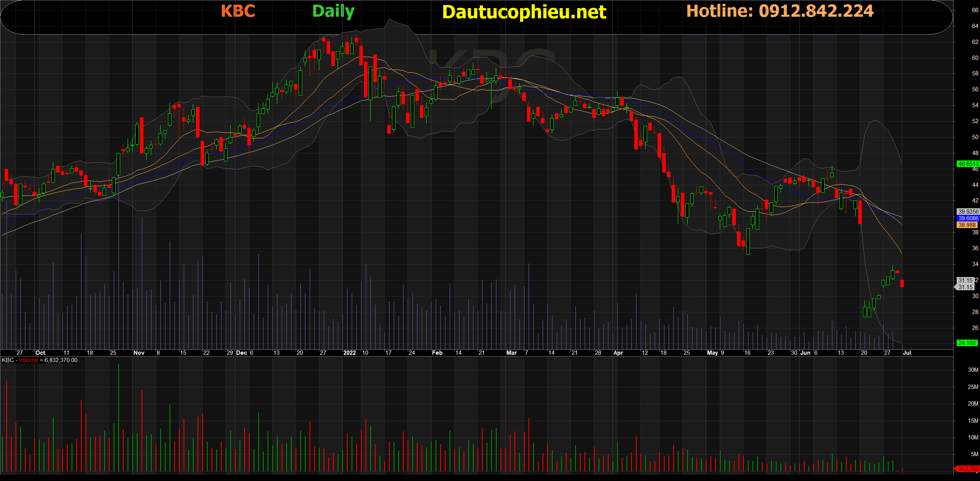Image resolution: width=980 pixels, height=481 pixels.
Task: Select the orange 38.988 price tag
Action: pyautogui.click(x=967, y=225)
